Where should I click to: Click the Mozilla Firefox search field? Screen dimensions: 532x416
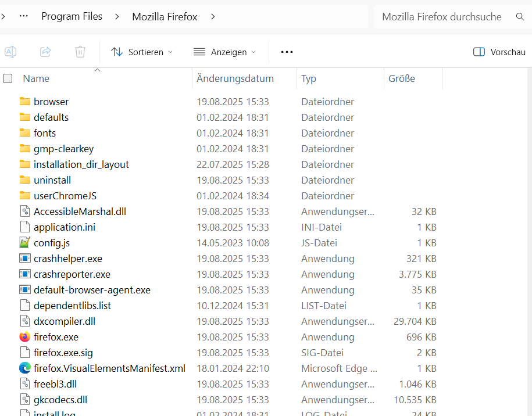point(442,17)
